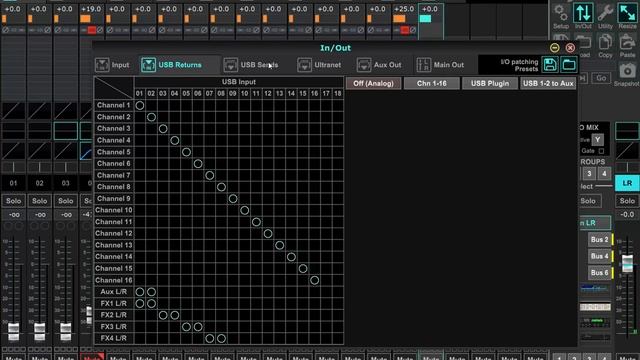This screenshot has height=360, width=640.
Task: Toggle Channel 14 to USB 14 patch point
Action: [x=291, y=257]
